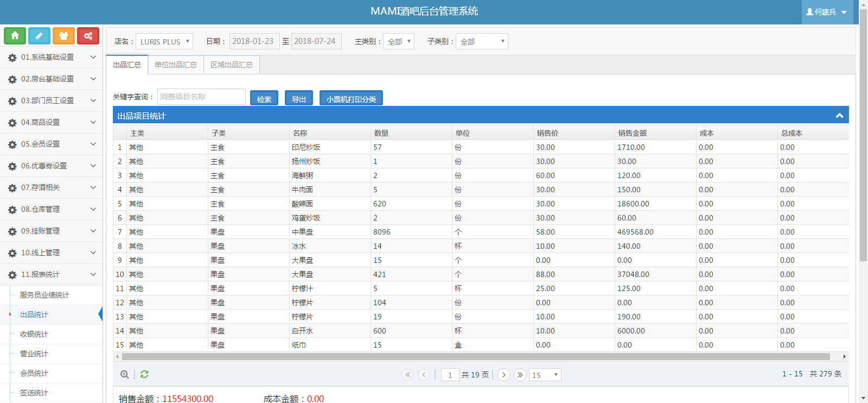Click the green home icon button
This screenshot has width=868, height=403.
coord(15,36)
